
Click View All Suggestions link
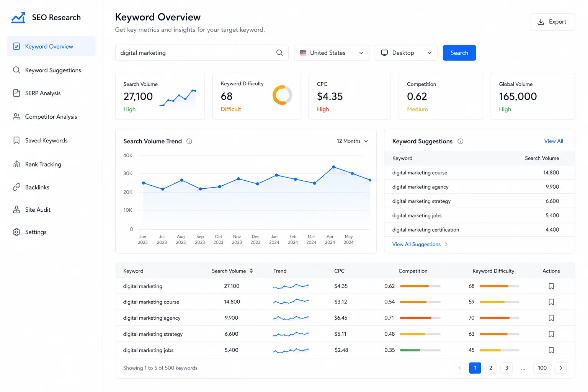point(420,244)
